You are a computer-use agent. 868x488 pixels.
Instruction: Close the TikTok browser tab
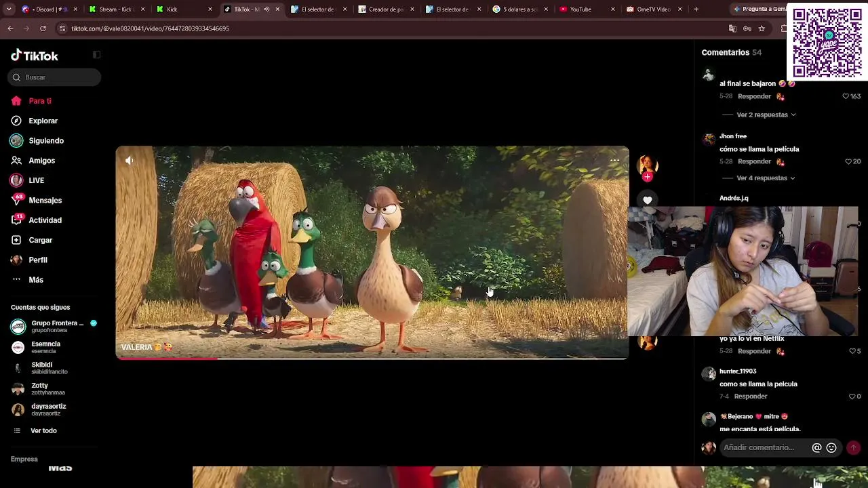pyautogui.click(x=277, y=9)
